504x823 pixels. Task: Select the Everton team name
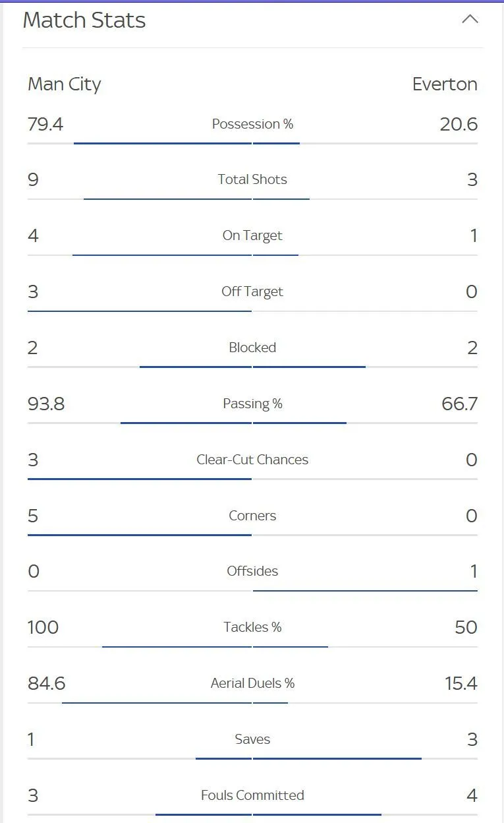tap(445, 84)
